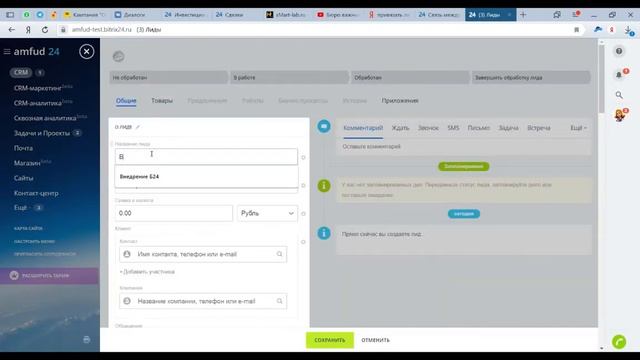Click the green info icon in timeline
The image size is (640, 360).
(x=324, y=186)
